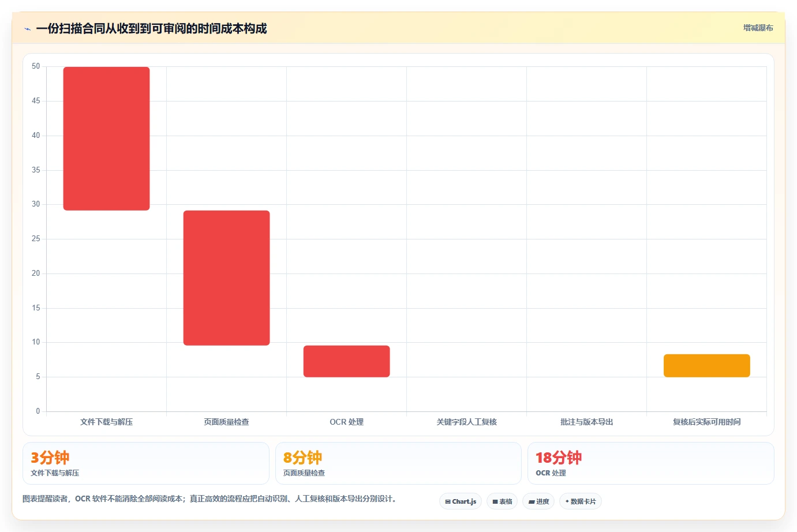797x532 pixels.
Task: Click the y-axis tick label 0
Action: click(x=38, y=411)
